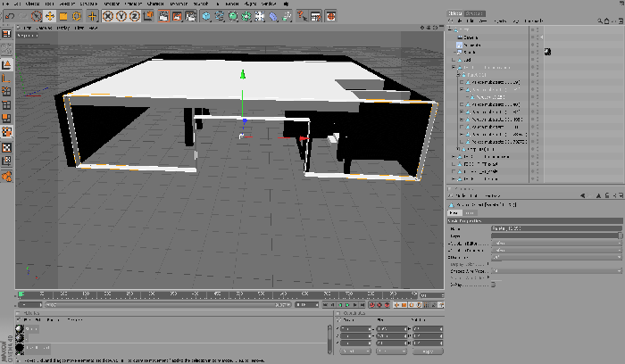The image size is (625, 364).
Task: Click the Undo arrow icon
Action: [x=11, y=16]
